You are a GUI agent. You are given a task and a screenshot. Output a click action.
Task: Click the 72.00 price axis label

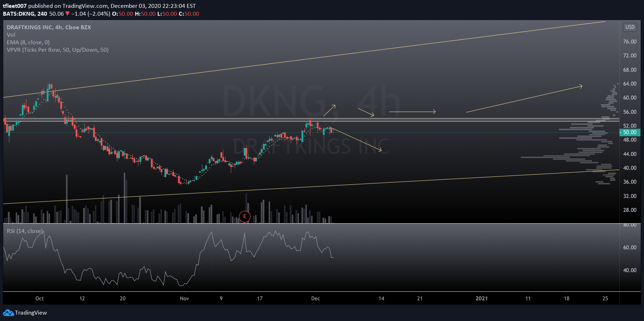click(630, 56)
